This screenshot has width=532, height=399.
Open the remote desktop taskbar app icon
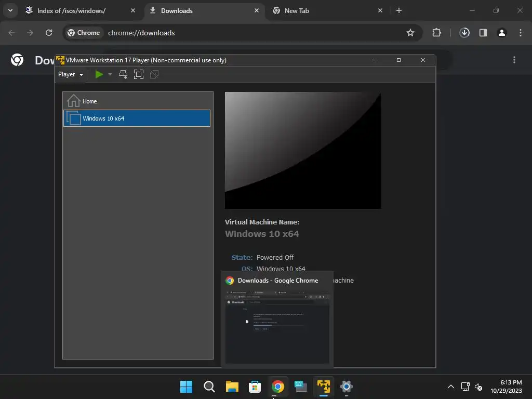[x=301, y=387]
